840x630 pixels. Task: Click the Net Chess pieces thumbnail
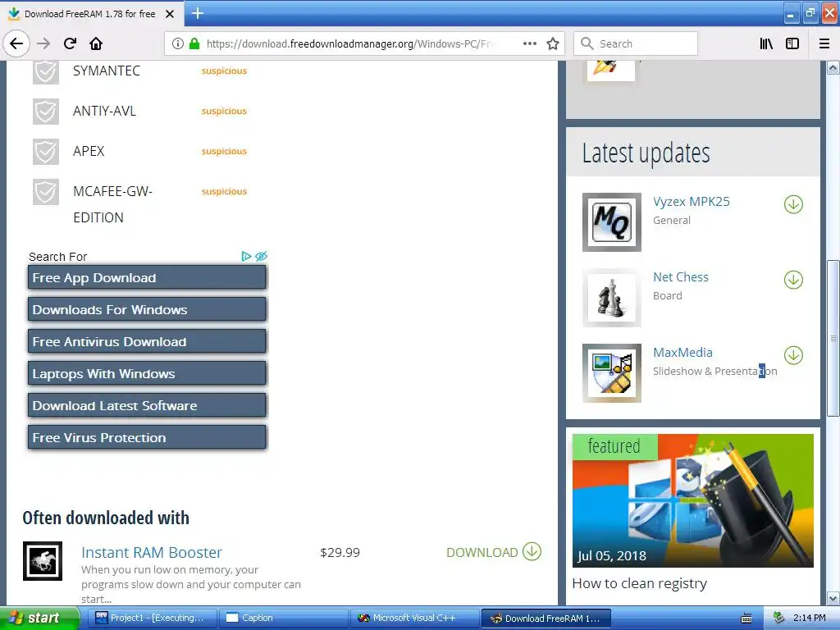[612, 297]
